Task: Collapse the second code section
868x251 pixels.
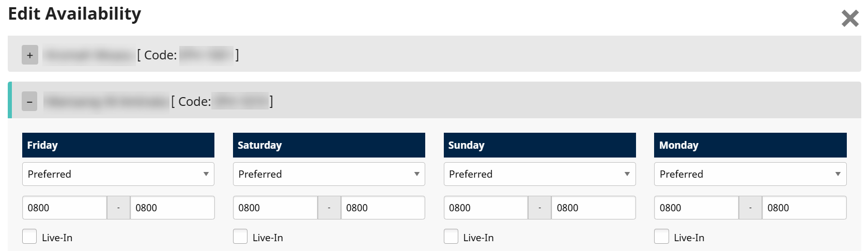Action: (x=29, y=101)
